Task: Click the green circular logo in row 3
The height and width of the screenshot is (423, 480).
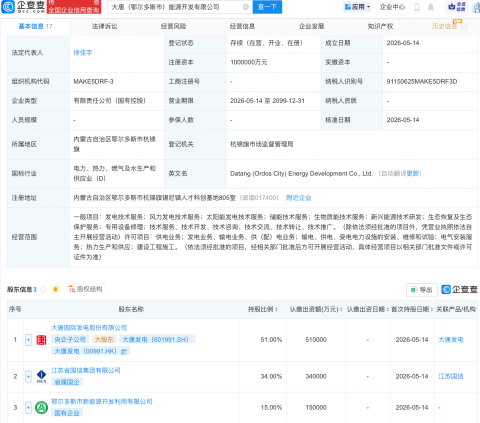Action: coord(41,407)
